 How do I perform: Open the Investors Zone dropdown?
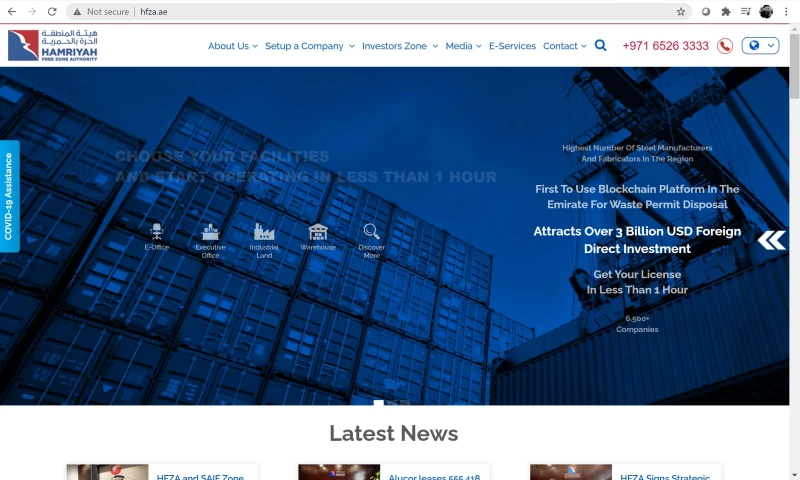pyautogui.click(x=399, y=46)
